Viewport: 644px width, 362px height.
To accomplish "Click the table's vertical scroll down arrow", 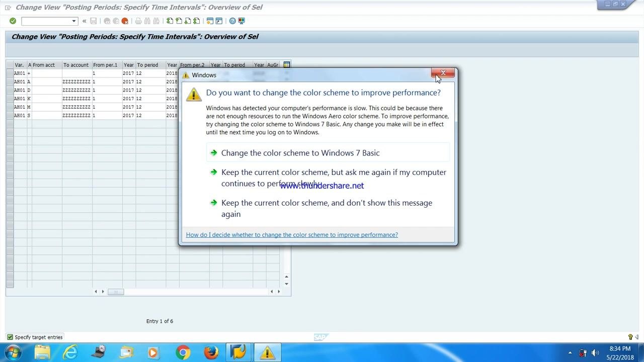I will coord(286,284).
